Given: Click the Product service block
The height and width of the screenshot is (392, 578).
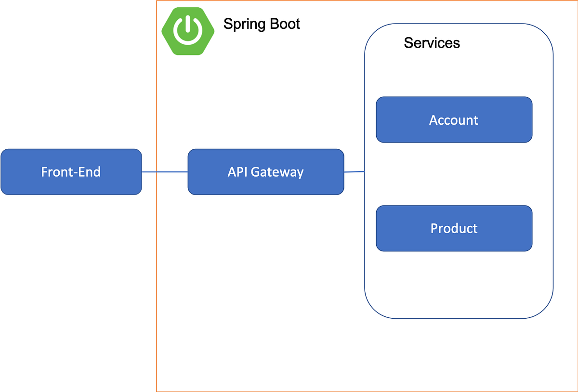Looking at the screenshot, I should click(453, 228).
